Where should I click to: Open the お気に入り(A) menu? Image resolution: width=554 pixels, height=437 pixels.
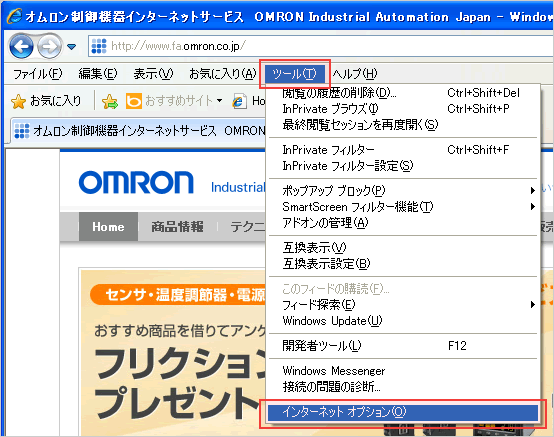[222, 73]
